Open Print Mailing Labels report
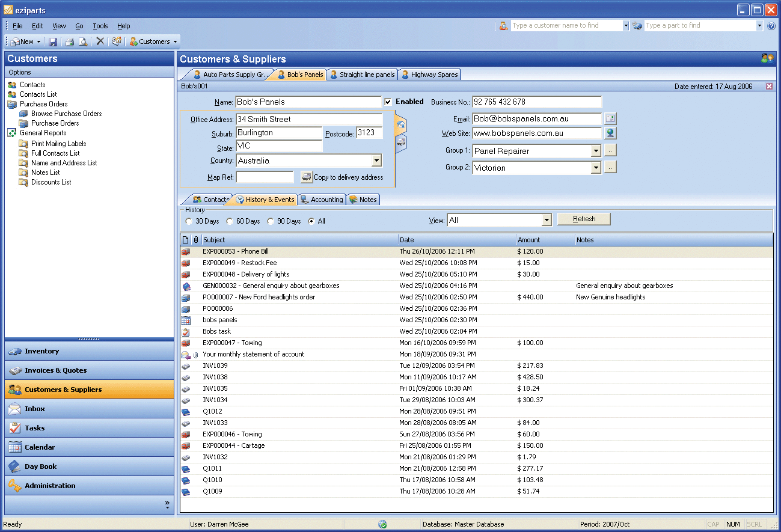This screenshot has width=781, height=532. pyautogui.click(x=58, y=144)
